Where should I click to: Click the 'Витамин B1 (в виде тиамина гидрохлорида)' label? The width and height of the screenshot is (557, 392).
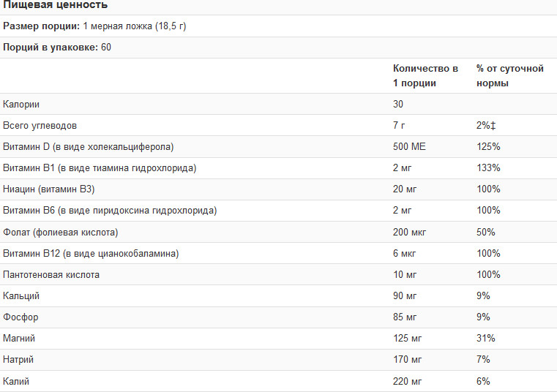pyautogui.click(x=100, y=168)
